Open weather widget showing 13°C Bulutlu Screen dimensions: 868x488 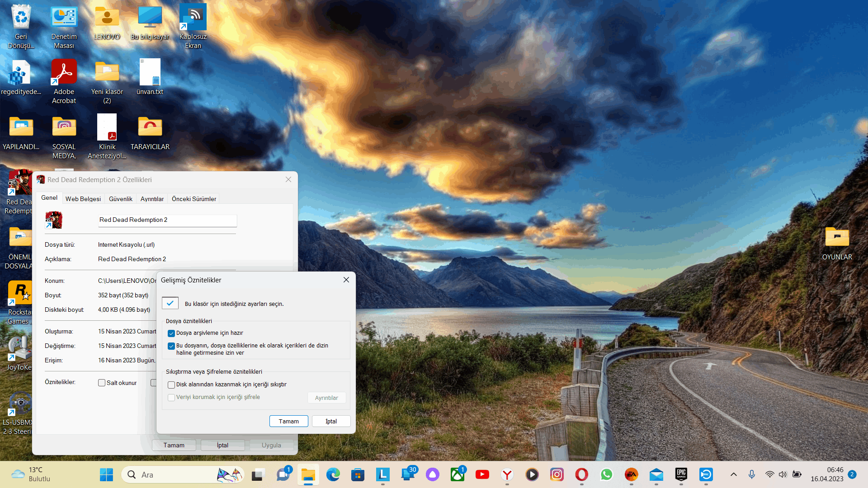tap(31, 474)
